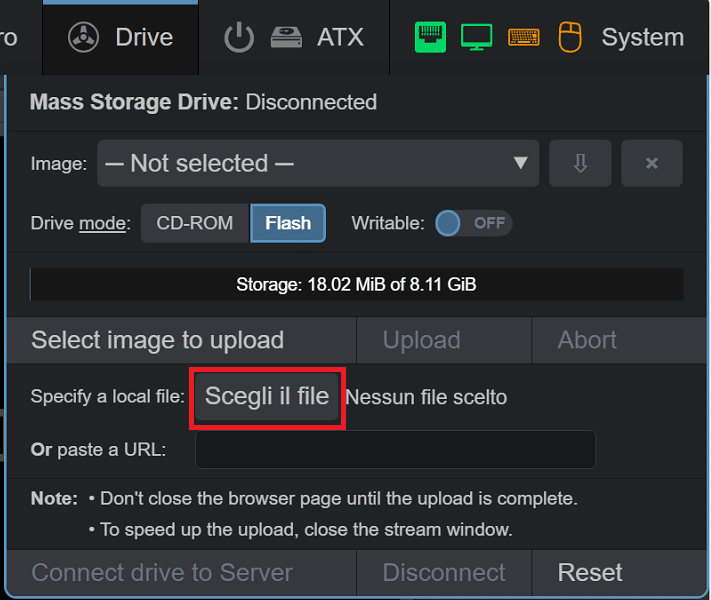Click the download image arrow button
711x600 pixels.
[x=580, y=163]
